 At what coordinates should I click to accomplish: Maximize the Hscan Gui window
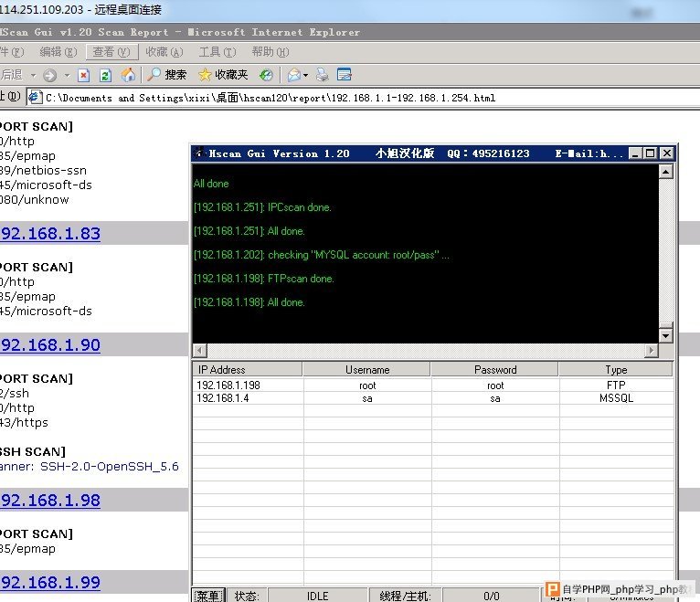coord(651,153)
